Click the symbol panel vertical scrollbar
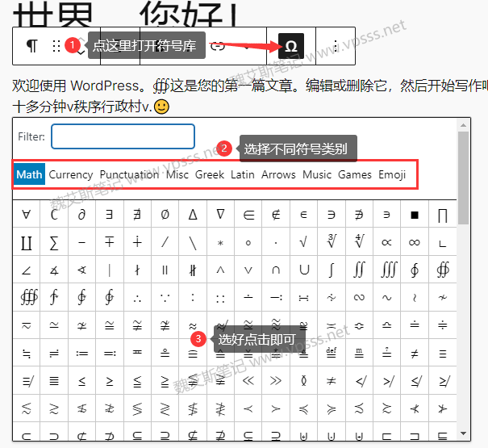The image size is (488, 448). [x=462, y=178]
